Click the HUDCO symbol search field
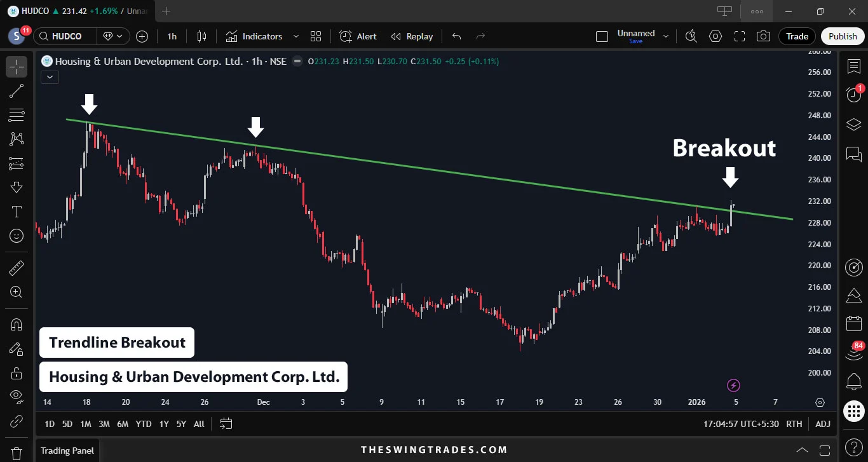The image size is (868, 462). [x=65, y=36]
